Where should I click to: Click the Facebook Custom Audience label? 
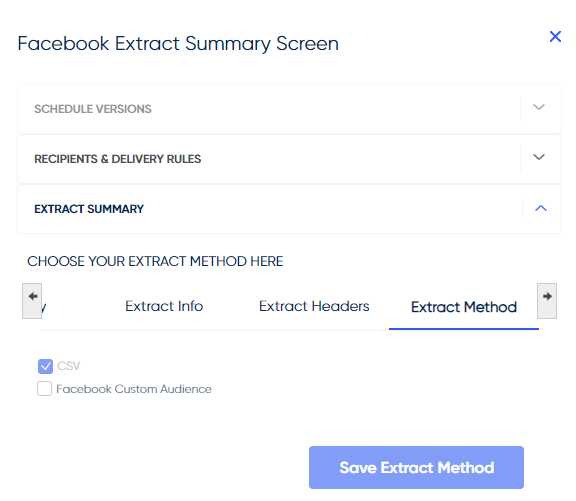[x=134, y=389]
